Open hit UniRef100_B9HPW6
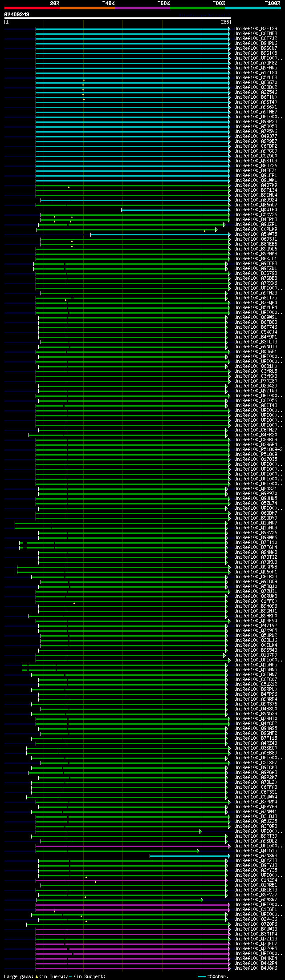Viewport: 285px width, 980px height. [x=256, y=44]
